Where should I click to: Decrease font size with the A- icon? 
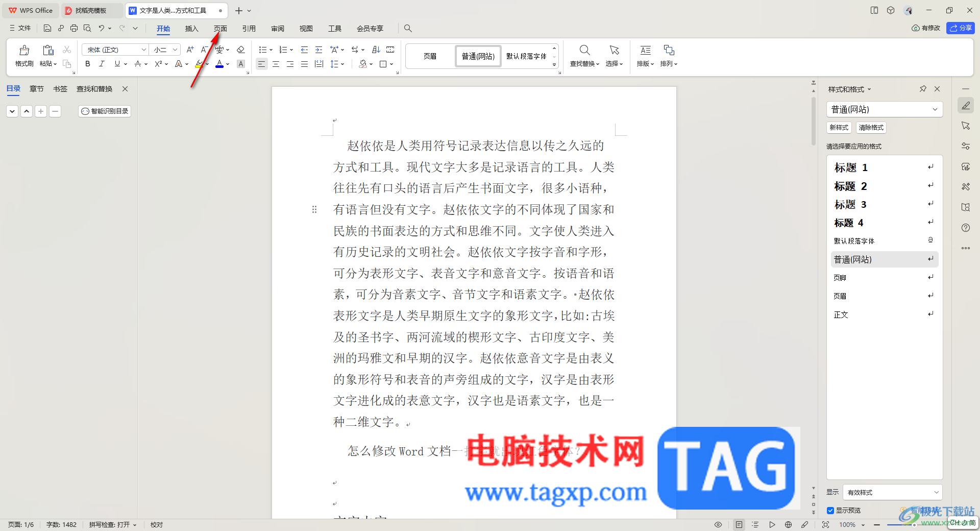(204, 50)
